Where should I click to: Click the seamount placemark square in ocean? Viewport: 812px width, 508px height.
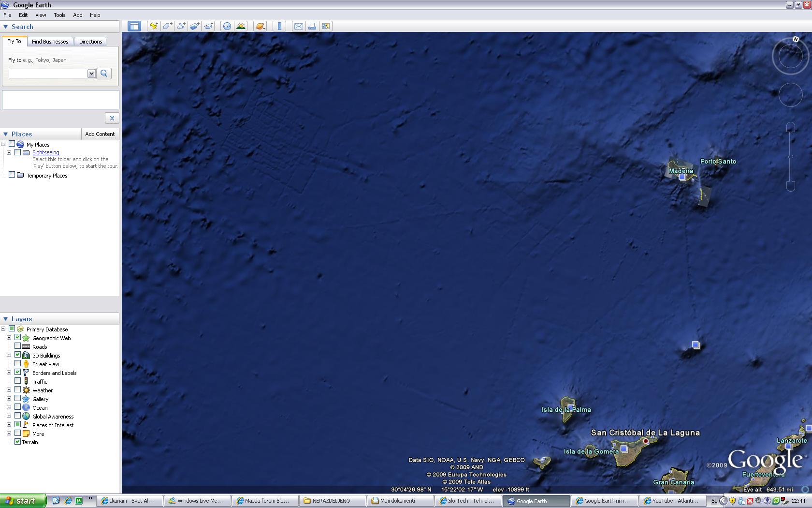point(696,344)
